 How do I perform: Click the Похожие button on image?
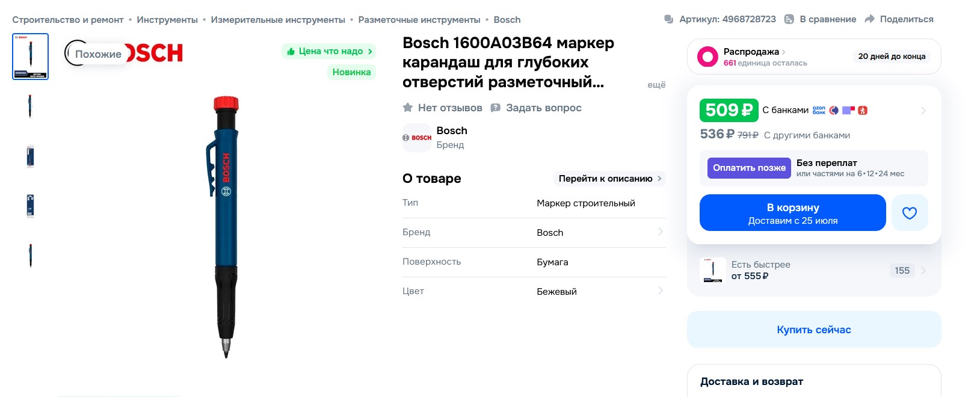(x=98, y=54)
